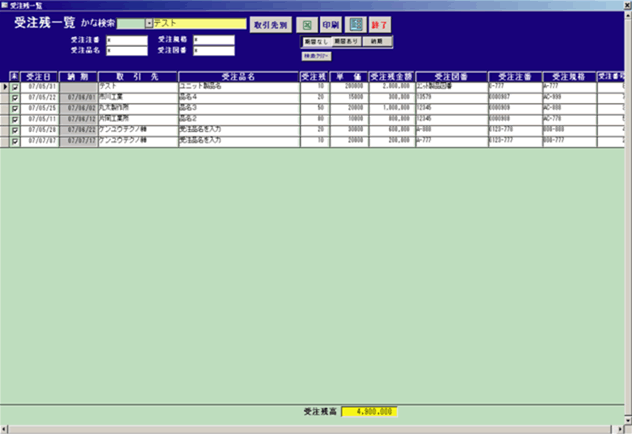The image size is (632, 434).
Task: Toggle checkbox for the 市川工業 row
Action: coord(14,97)
